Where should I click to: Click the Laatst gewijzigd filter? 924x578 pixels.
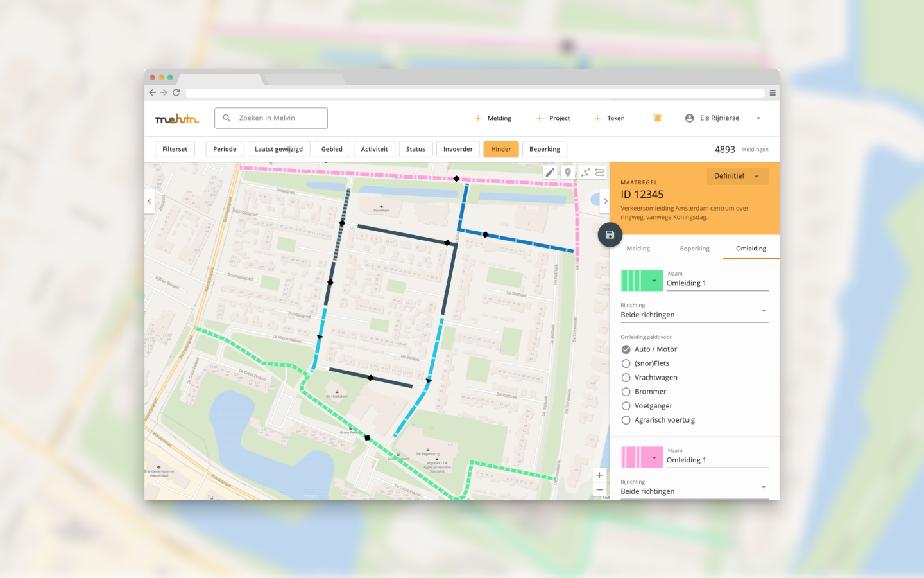pos(278,149)
